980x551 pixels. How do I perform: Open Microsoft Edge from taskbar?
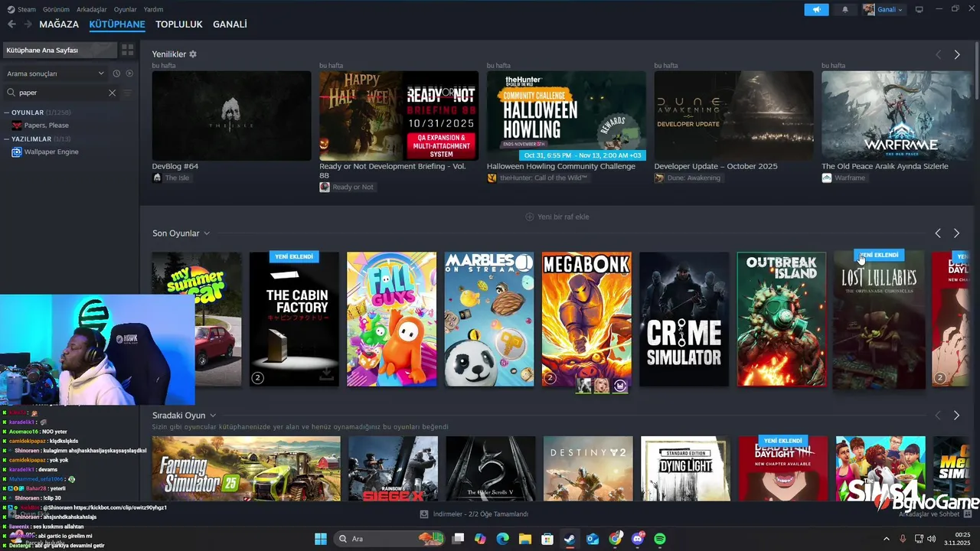click(x=502, y=539)
